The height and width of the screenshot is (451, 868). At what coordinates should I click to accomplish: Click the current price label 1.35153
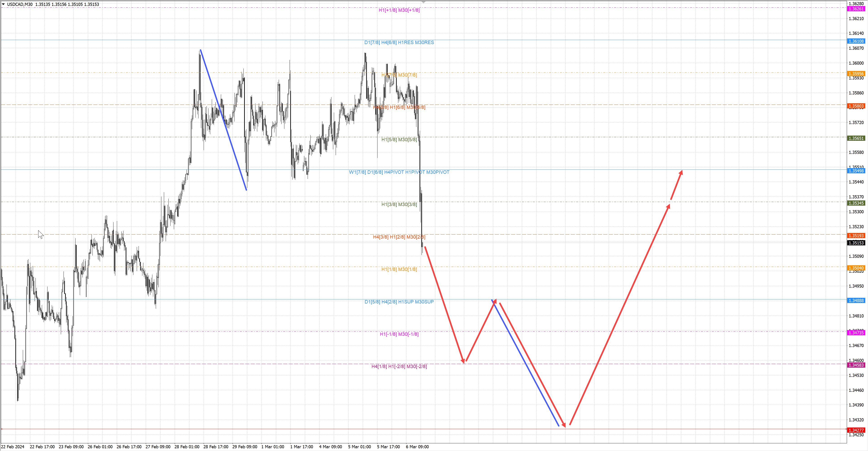click(x=856, y=243)
